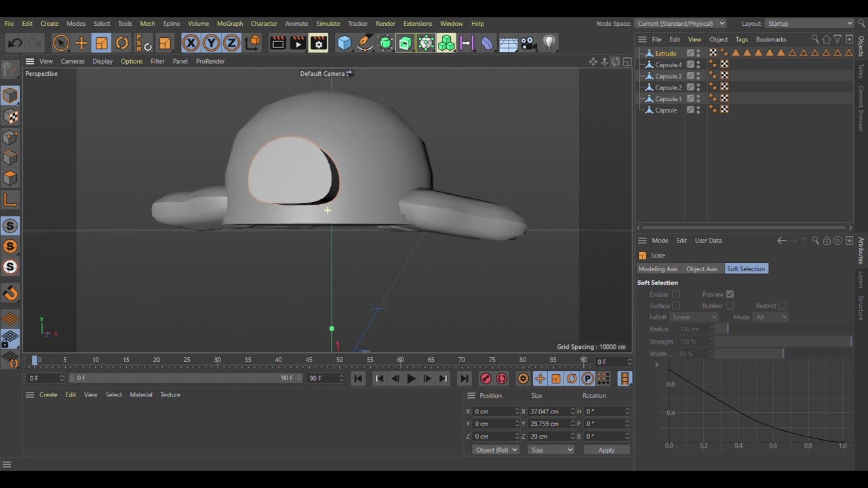This screenshot has height=488, width=868.
Task: Open the viewport Cameras menu
Action: coord(73,61)
